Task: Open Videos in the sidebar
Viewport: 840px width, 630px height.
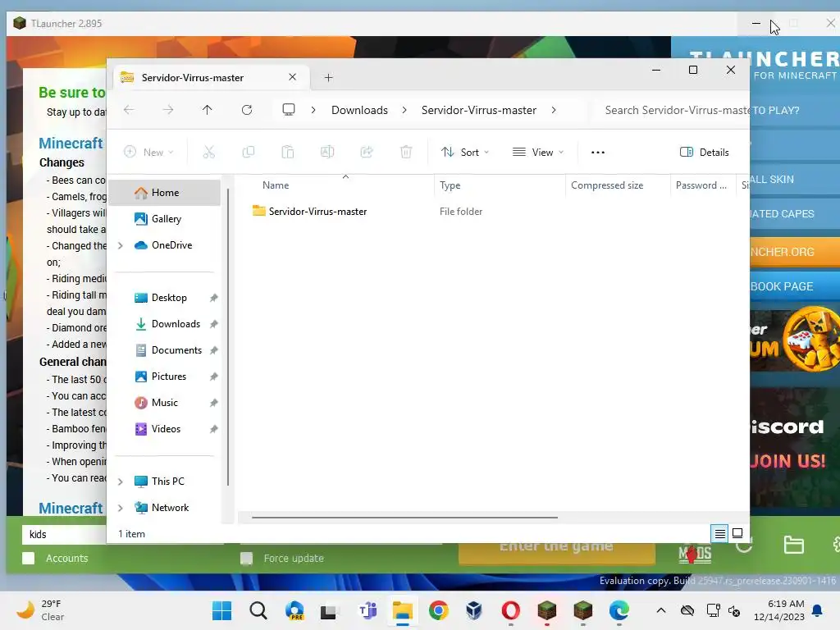Action: point(165,428)
